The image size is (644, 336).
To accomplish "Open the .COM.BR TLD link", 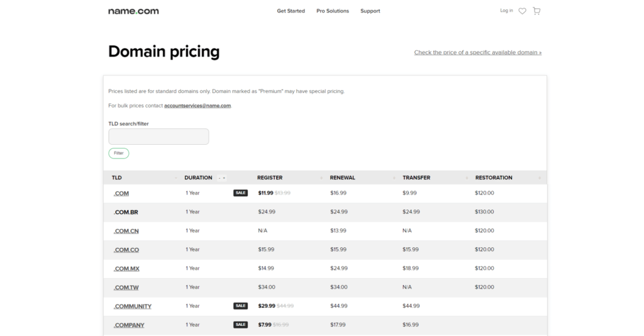I will (126, 213).
